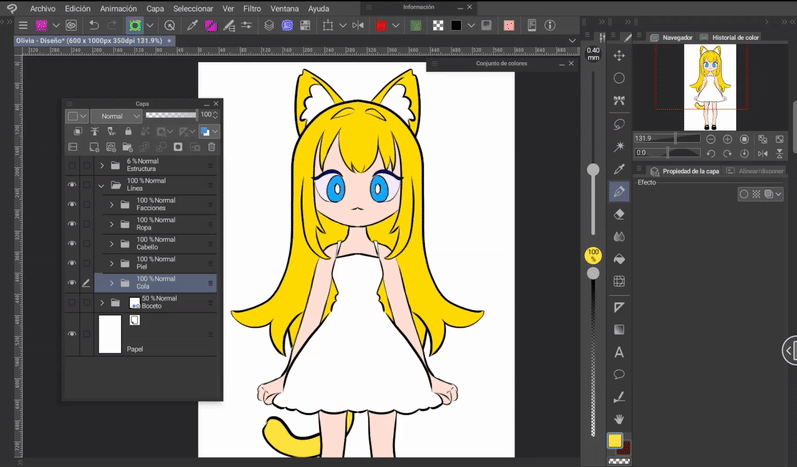Screen dimensions: 797x467
Task: Select the Pen tool in toolbar
Action: pyautogui.click(x=619, y=191)
